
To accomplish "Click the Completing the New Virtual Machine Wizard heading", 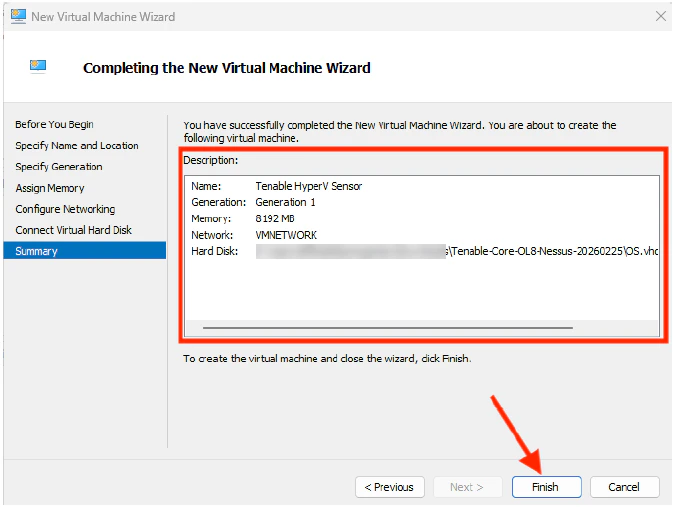I will [x=227, y=68].
